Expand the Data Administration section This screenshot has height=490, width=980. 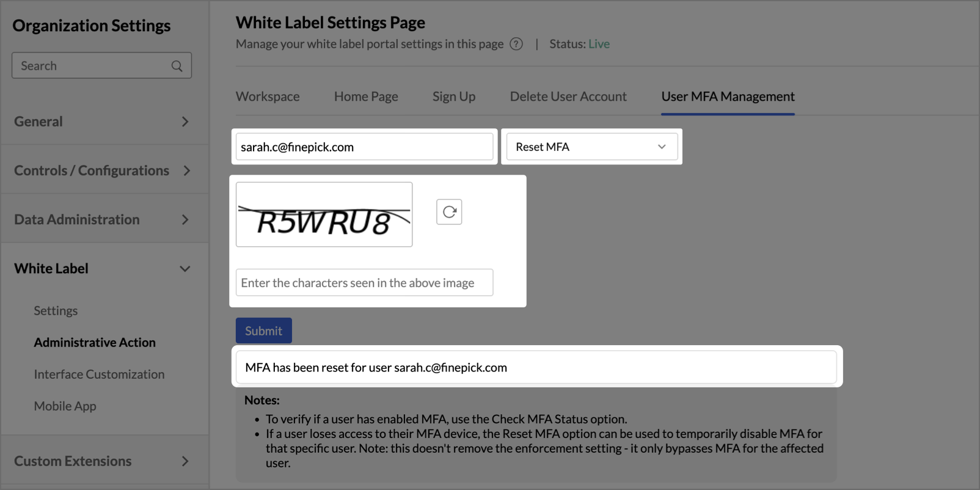click(101, 219)
